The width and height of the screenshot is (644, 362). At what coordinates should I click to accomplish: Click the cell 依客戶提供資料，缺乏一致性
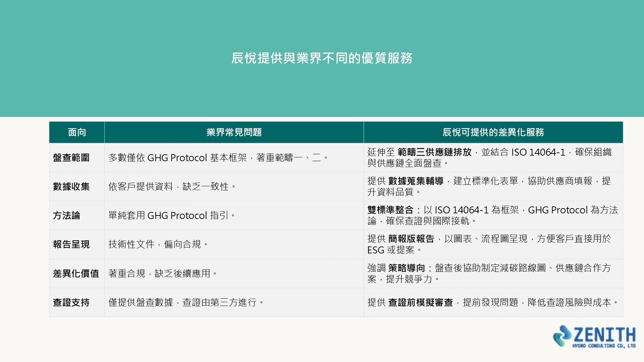[234, 187]
